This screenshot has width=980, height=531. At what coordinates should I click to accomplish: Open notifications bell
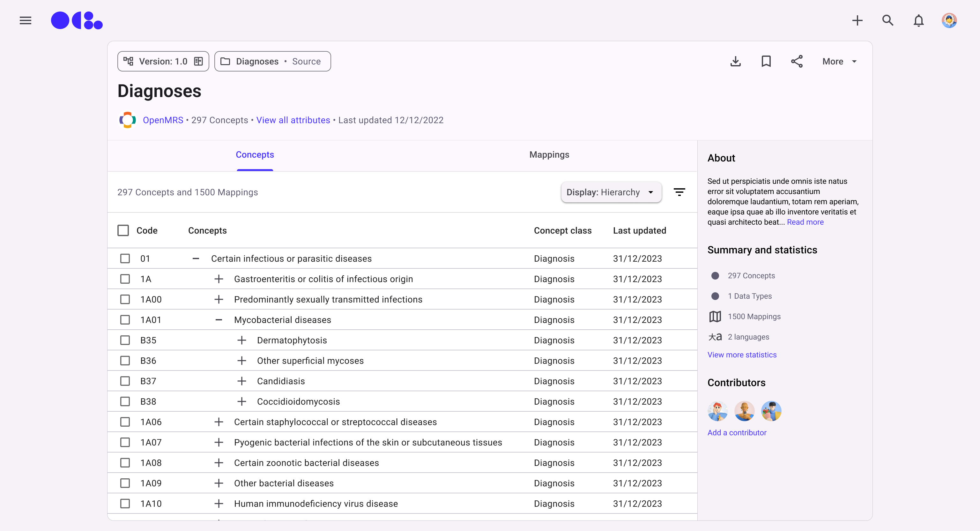point(918,20)
